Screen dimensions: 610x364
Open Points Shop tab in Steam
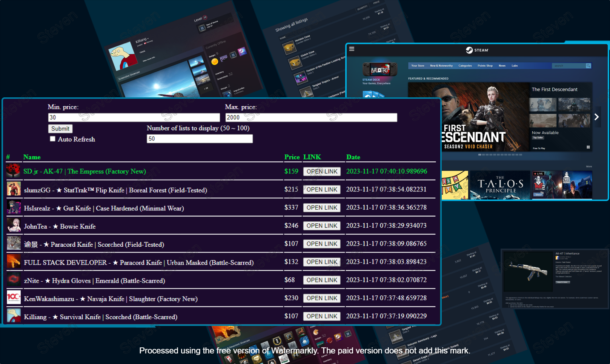coord(485,66)
